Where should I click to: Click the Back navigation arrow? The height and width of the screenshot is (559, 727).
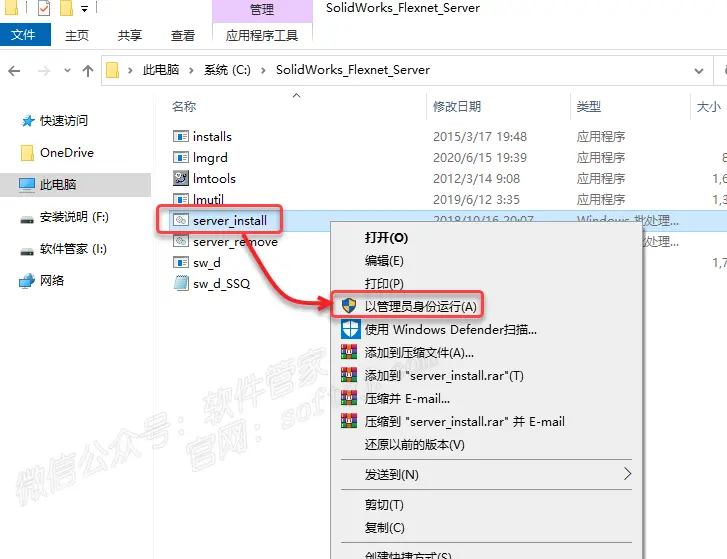point(14,70)
